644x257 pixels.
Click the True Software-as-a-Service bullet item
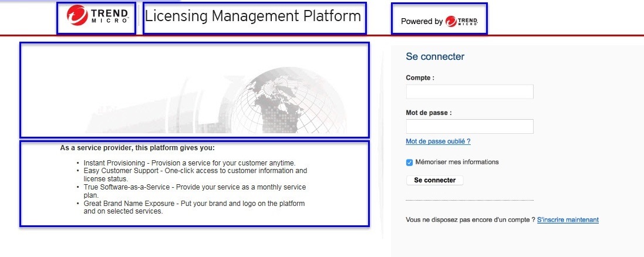194,191
